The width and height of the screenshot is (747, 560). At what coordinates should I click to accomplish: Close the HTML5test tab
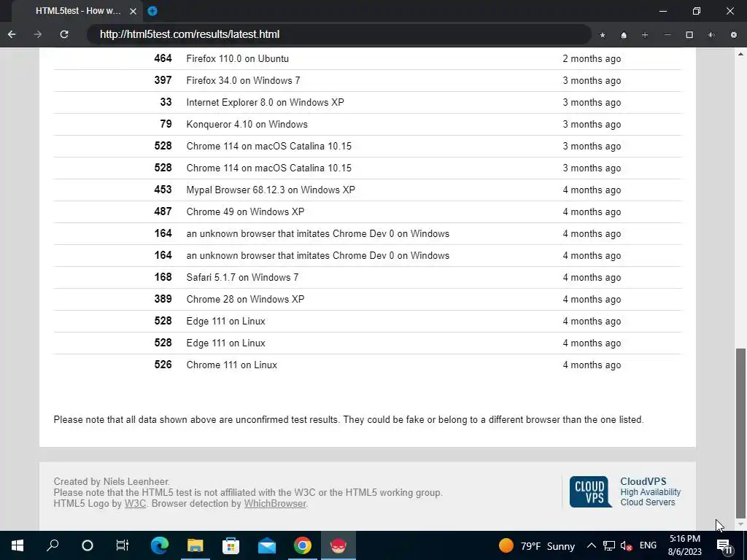[x=133, y=10]
